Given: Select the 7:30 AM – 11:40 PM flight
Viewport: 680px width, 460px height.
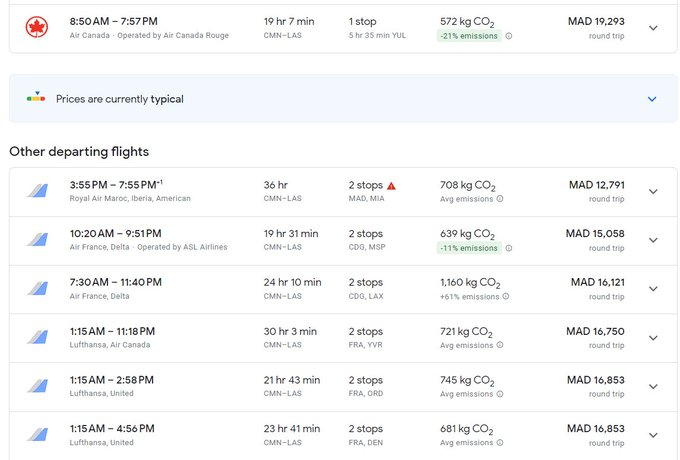Looking at the screenshot, I should (116, 282).
